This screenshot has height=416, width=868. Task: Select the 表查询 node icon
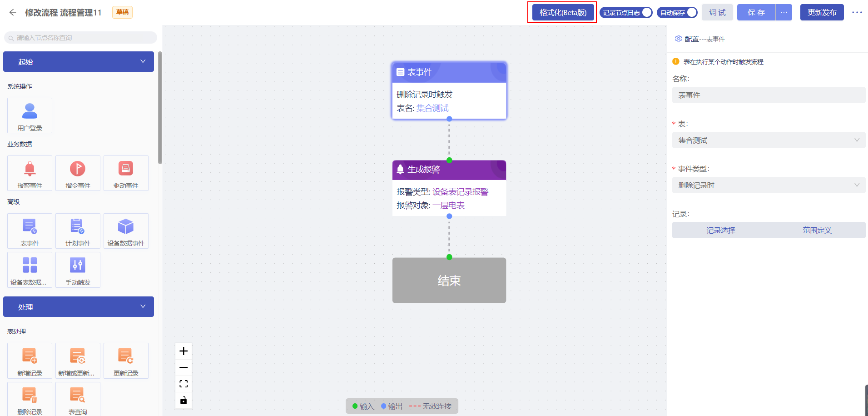tap(78, 399)
